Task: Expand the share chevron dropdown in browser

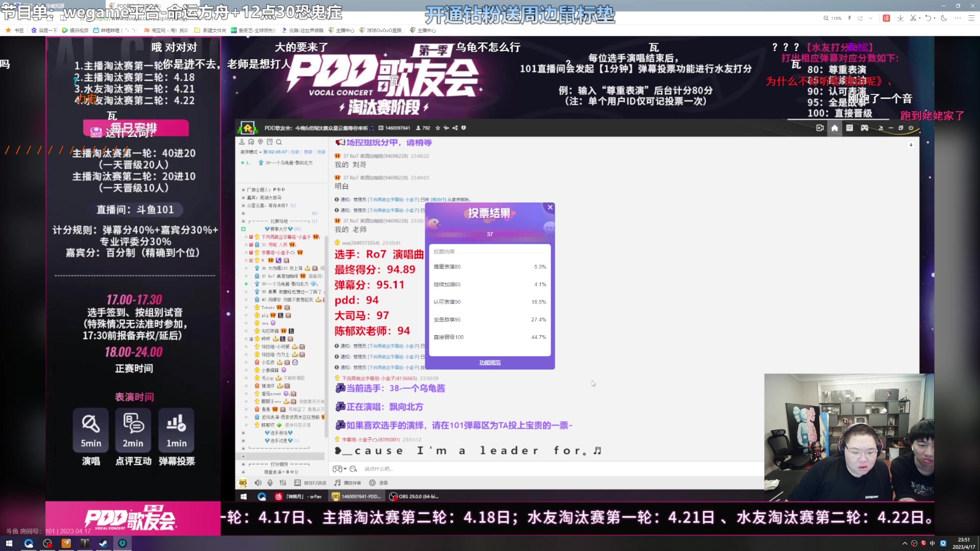Action: [x=870, y=18]
